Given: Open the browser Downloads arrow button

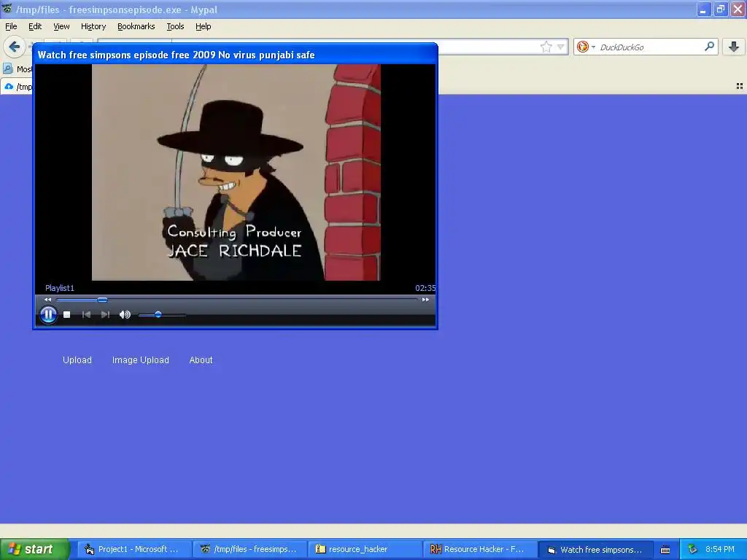Looking at the screenshot, I should pyautogui.click(x=734, y=47).
